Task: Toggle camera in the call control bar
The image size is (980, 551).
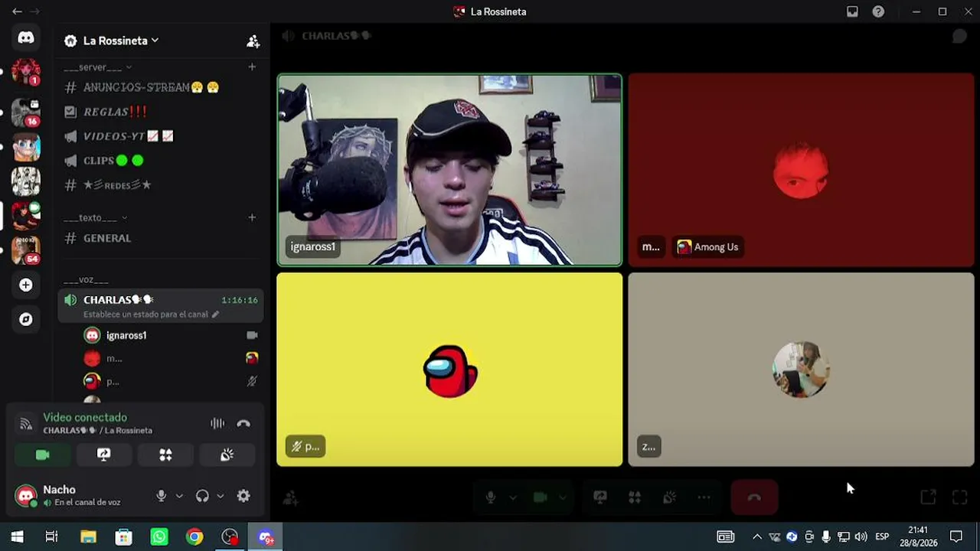Action: pos(540,497)
